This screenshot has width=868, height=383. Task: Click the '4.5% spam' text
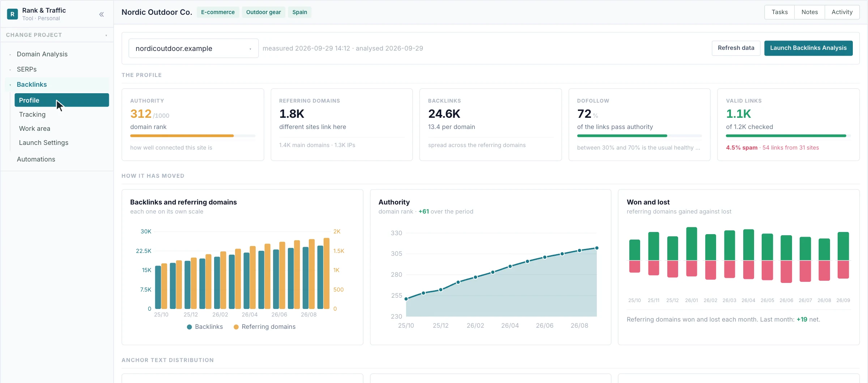tap(741, 148)
